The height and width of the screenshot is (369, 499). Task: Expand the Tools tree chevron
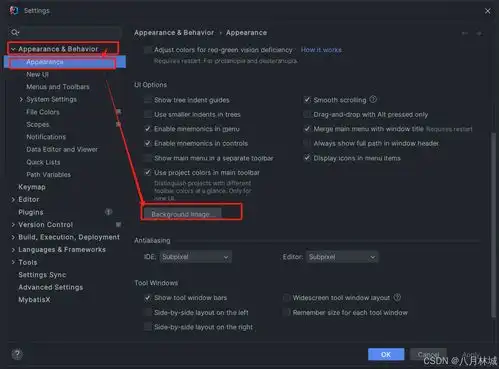tap(13, 262)
